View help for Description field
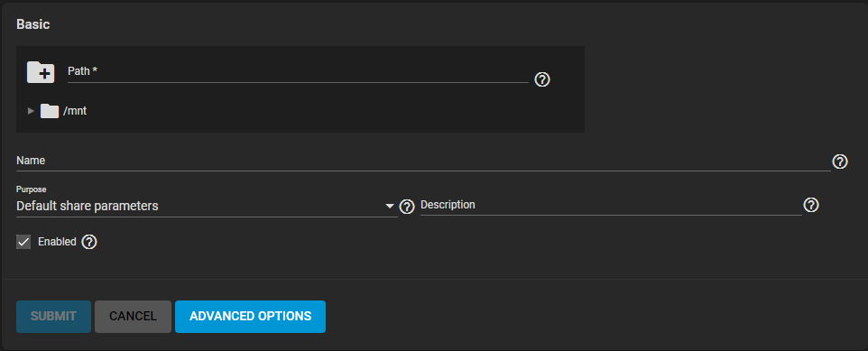Image resolution: width=868 pixels, height=351 pixels. 811,205
